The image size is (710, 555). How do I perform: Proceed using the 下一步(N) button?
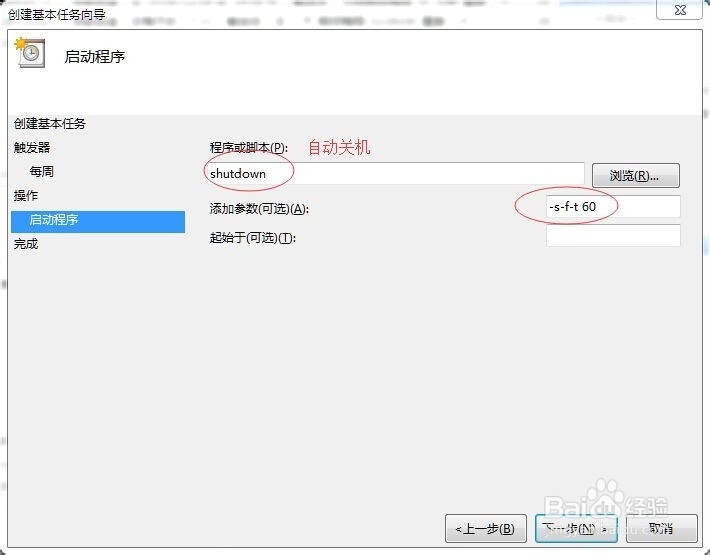pyautogui.click(x=576, y=528)
